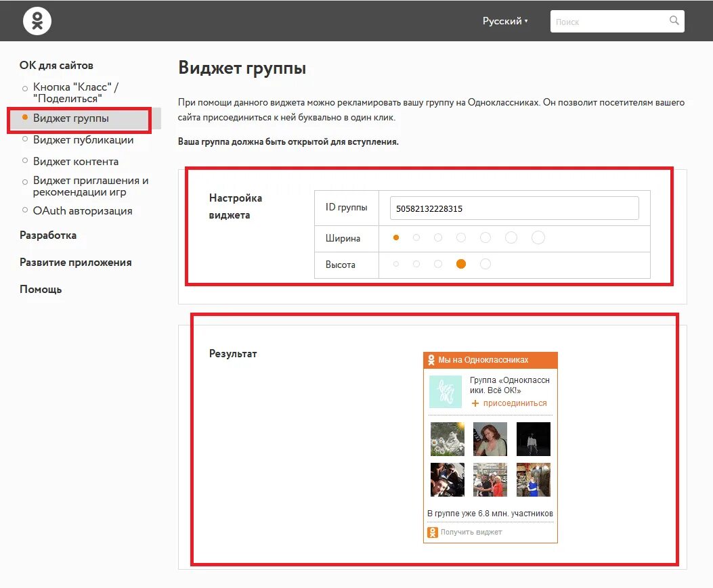Viewport: 713px width, 588px height.
Task: Click the Ширина row label
Action: (343, 238)
